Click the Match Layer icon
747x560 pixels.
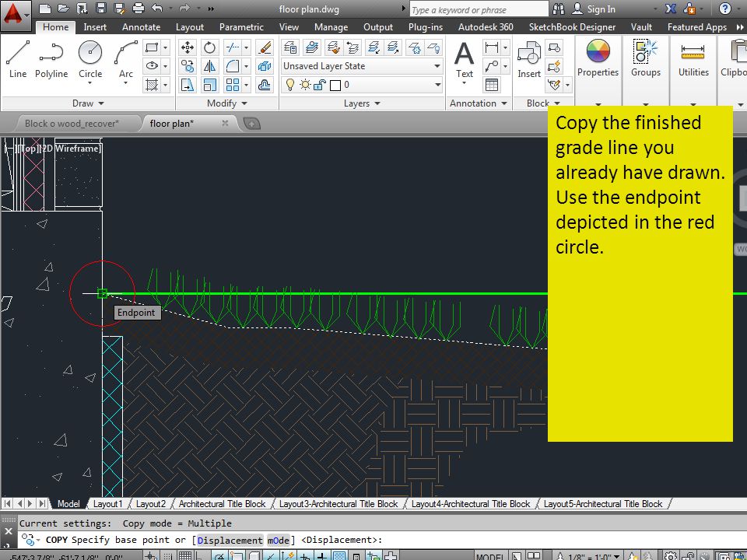pyautogui.click(x=334, y=47)
